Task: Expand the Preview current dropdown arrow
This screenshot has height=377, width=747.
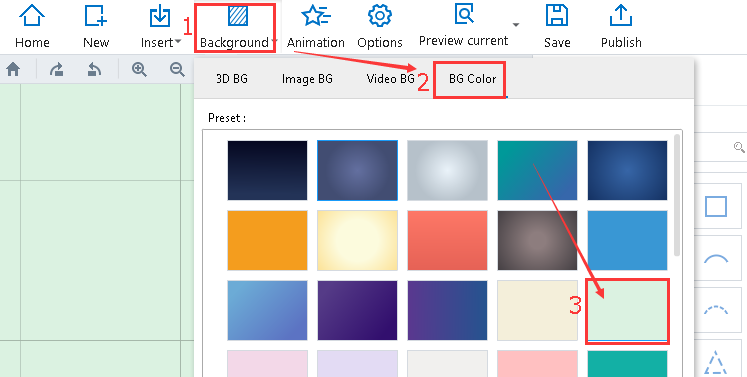Action: tap(516, 25)
